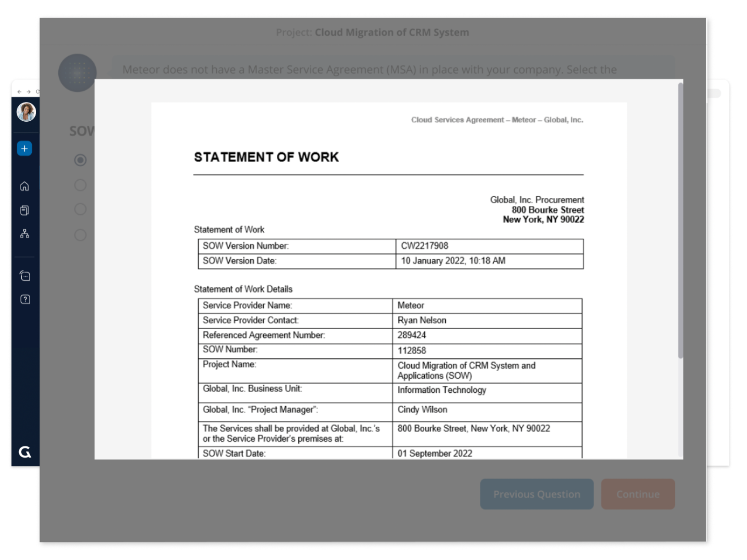Screen dimensions: 747x560
Task: Click the Meteor does not have a Master Service message
Action: 370,69
